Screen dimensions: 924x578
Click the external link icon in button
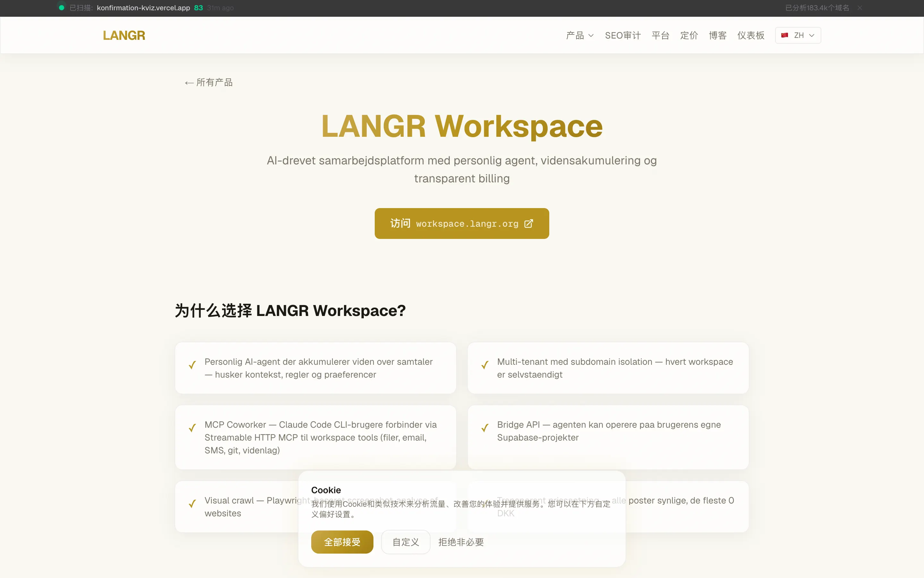(x=528, y=223)
